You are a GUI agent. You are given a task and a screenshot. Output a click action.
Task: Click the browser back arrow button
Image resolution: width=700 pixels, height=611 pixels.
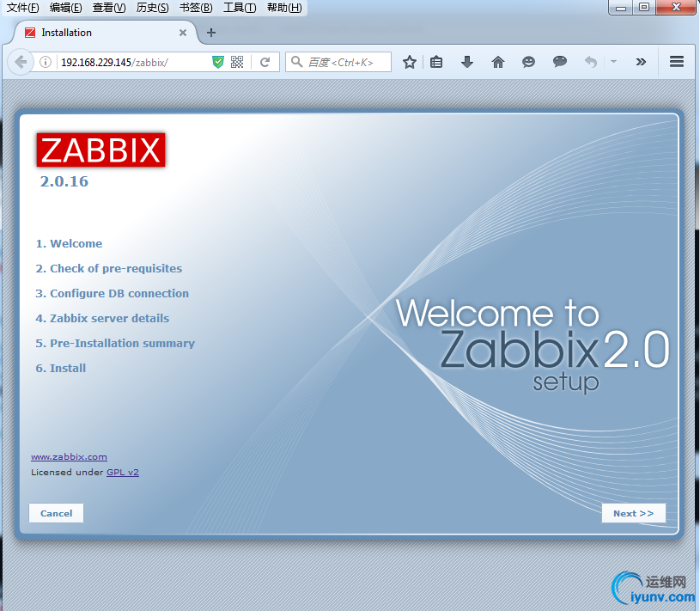pos(21,62)
